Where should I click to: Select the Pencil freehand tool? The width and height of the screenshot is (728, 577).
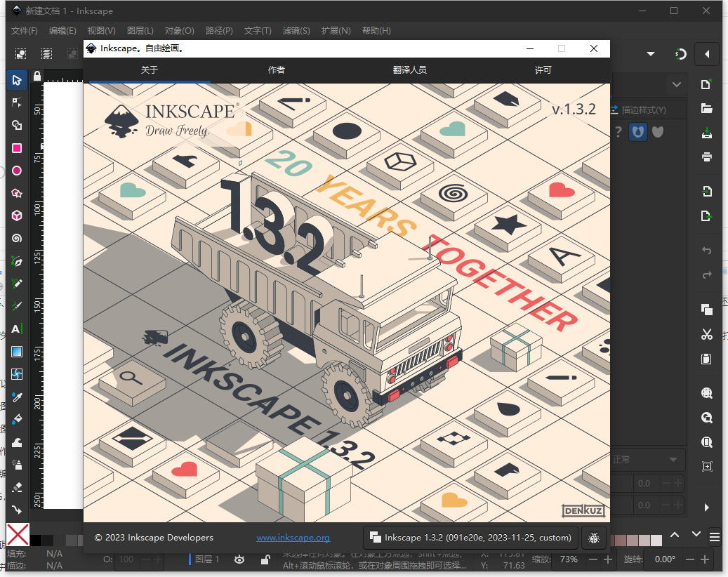click(x=17, y=284)
